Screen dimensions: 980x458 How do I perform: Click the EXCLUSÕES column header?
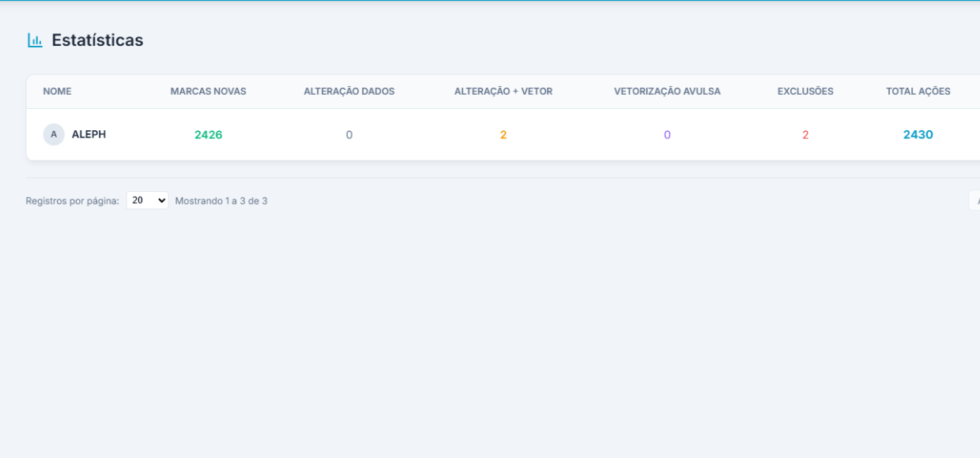click(805, 92)
